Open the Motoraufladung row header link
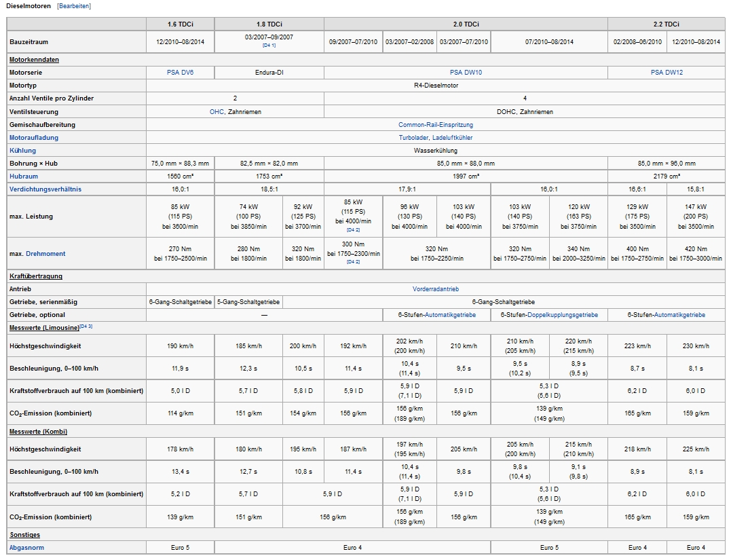This screenshot has height=560, width=731. pyautogui.click(x=33, y=138)
